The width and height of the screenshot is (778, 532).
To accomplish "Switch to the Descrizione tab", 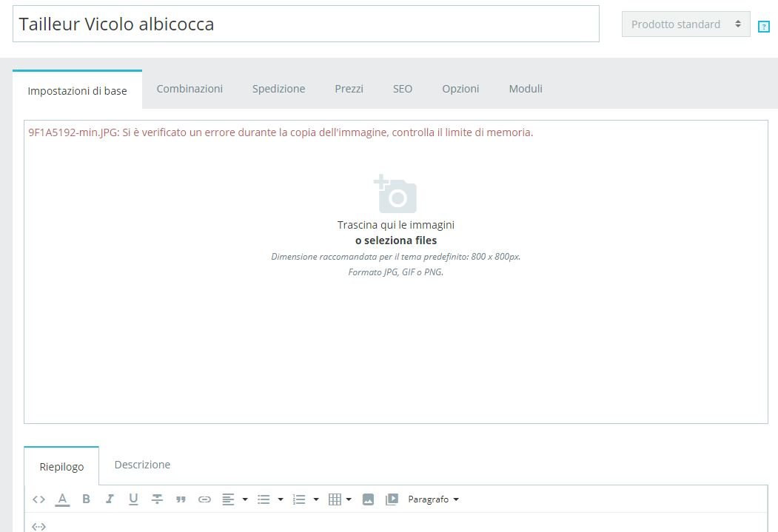I will (142, 465).
